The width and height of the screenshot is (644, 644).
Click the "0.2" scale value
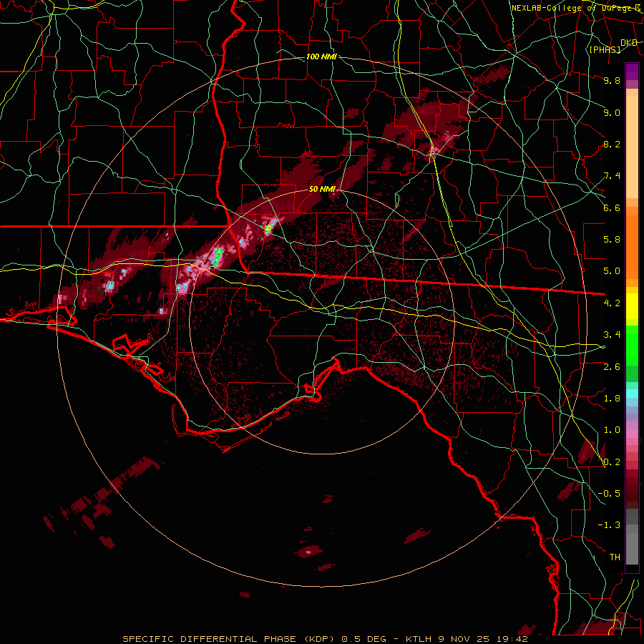coord(612,462)
